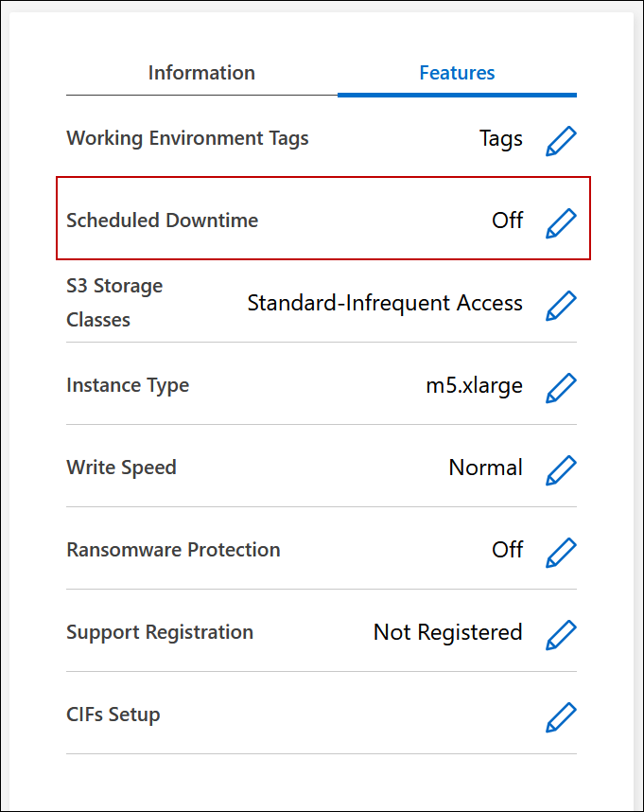This screenshot has height=812, width=644.
Task: Select the Features tab
Action: pyautogui.click(x=457, y=73)
